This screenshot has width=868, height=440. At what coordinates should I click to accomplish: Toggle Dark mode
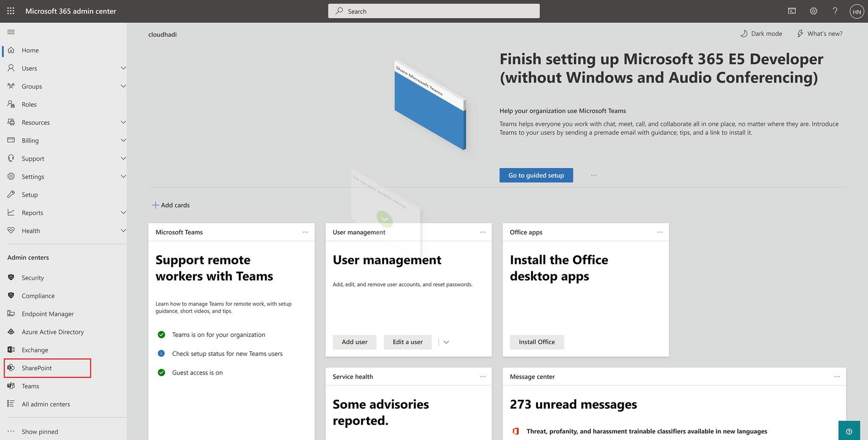tap(761, 33)
